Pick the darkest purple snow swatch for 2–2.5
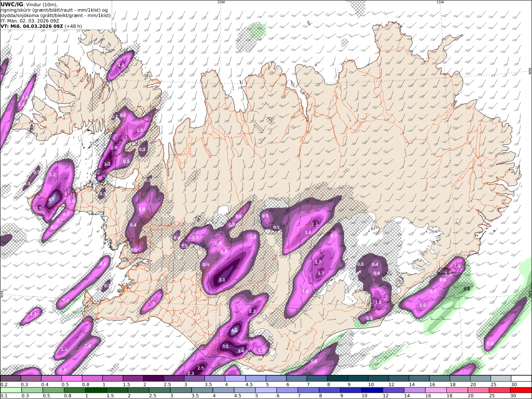 [x=153, y=379]
